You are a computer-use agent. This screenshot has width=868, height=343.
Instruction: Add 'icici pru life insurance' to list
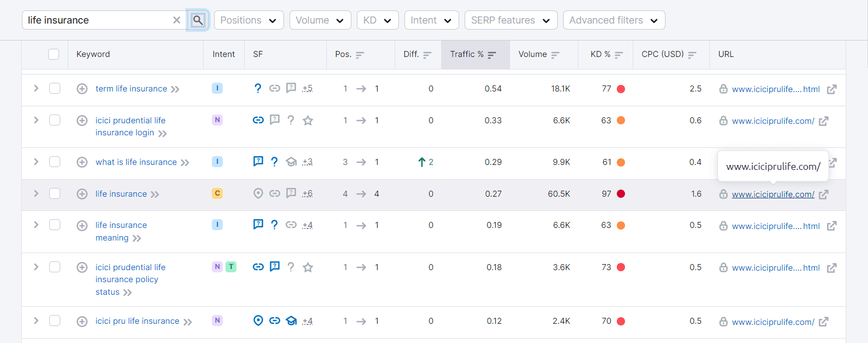82,322
